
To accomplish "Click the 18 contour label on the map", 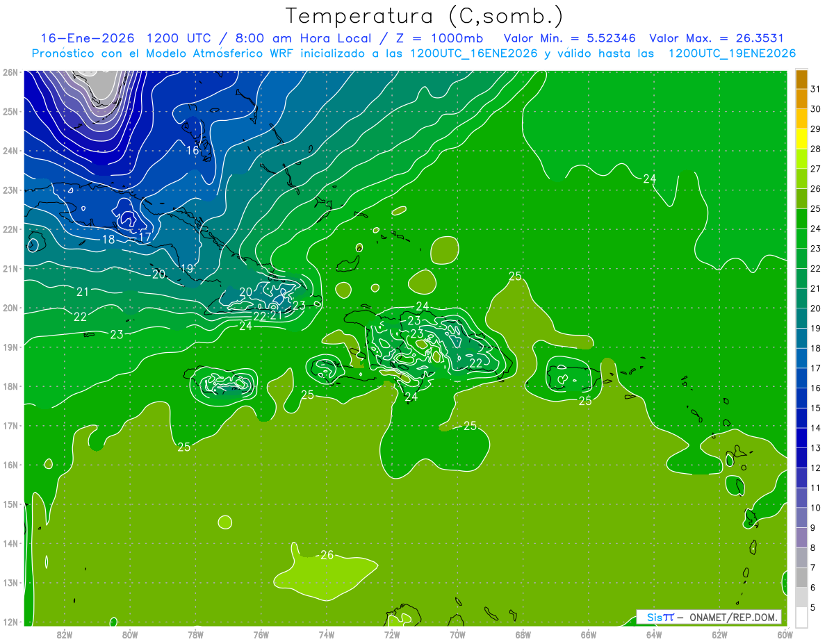I will tap(108, 240).
